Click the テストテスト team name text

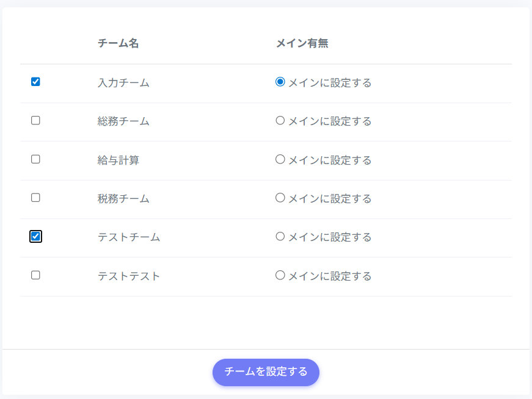tap(129, 276)
